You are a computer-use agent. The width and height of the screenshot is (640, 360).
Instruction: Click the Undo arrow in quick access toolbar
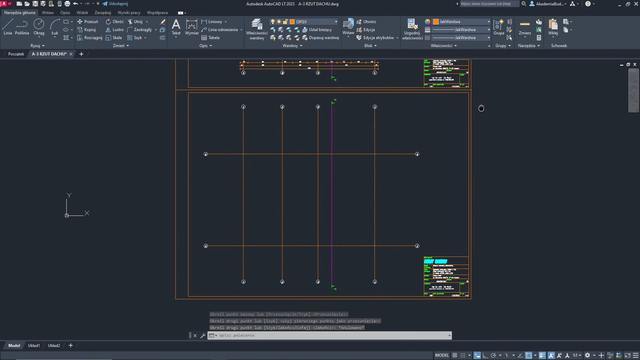(75, 4)
